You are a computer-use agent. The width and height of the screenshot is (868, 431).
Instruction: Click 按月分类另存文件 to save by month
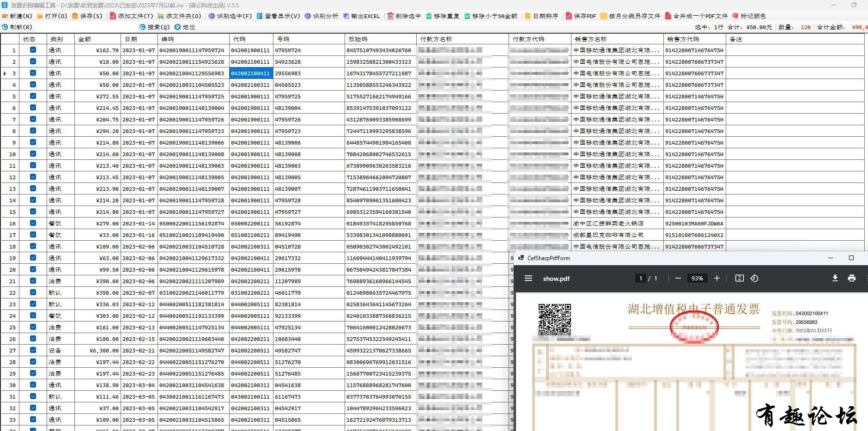point(631,16)
